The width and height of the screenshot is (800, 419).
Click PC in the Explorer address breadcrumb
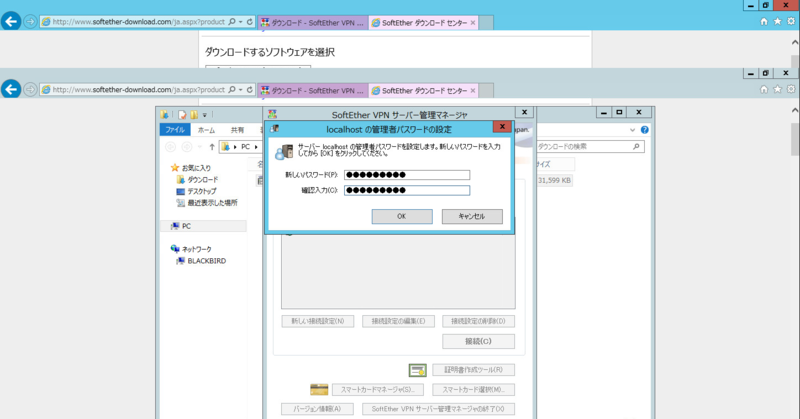pyautogui.click(x=245, y=147)
